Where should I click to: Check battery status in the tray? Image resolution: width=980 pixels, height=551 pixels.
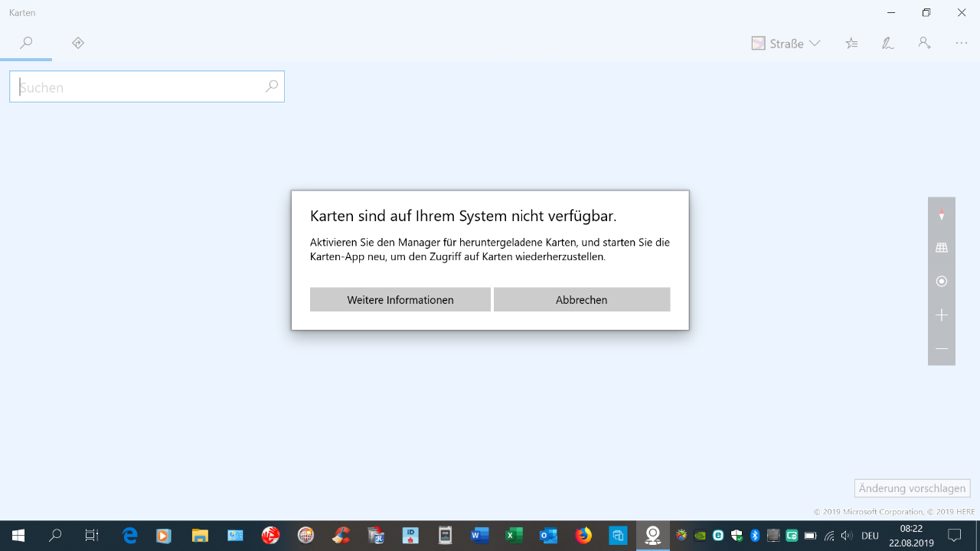[x=810, y=536]
